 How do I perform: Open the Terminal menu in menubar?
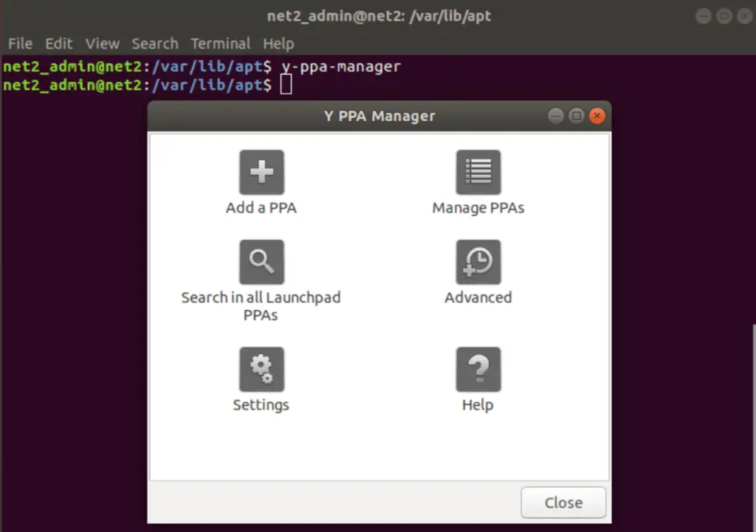(x=220, y=44)
